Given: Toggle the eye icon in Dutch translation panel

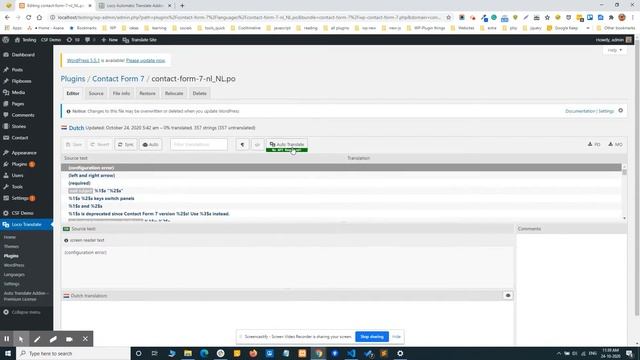Looking at the screenshot, I should [x=508, y=296].
